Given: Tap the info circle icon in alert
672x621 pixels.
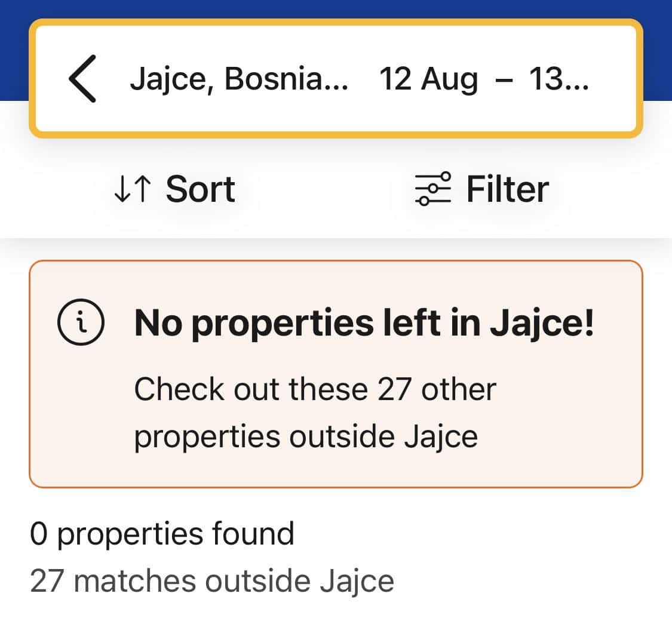Looking at the screenshot, I should coord(81,323).
